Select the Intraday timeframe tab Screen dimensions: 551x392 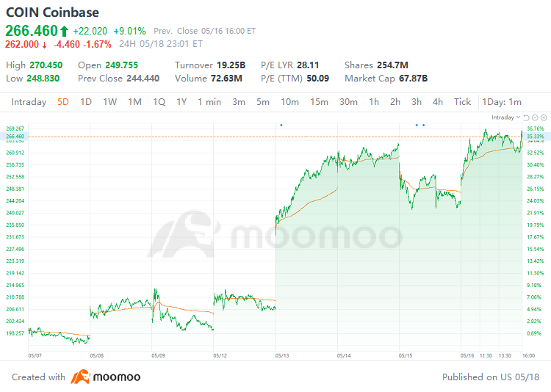click(29, 102)
